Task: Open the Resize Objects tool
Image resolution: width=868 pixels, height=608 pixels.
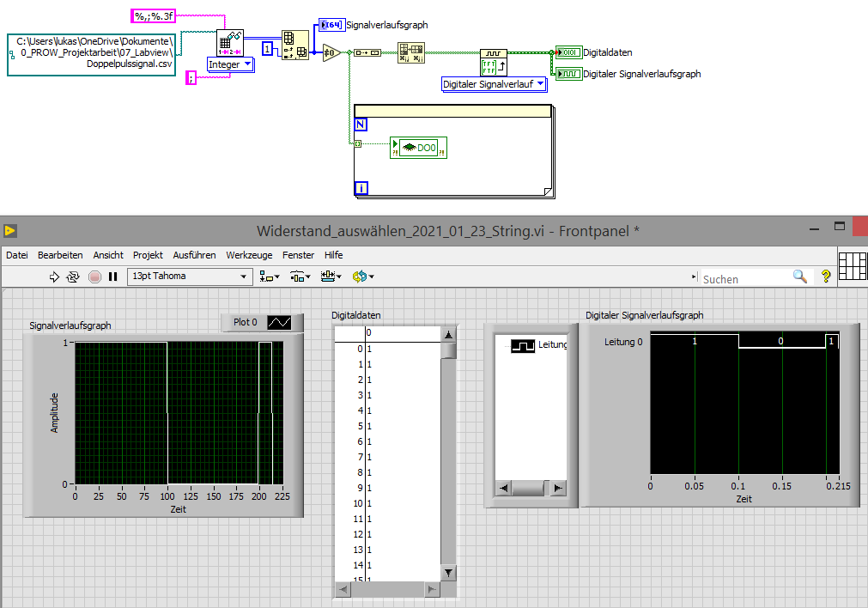Action: (x=330, y=277)
